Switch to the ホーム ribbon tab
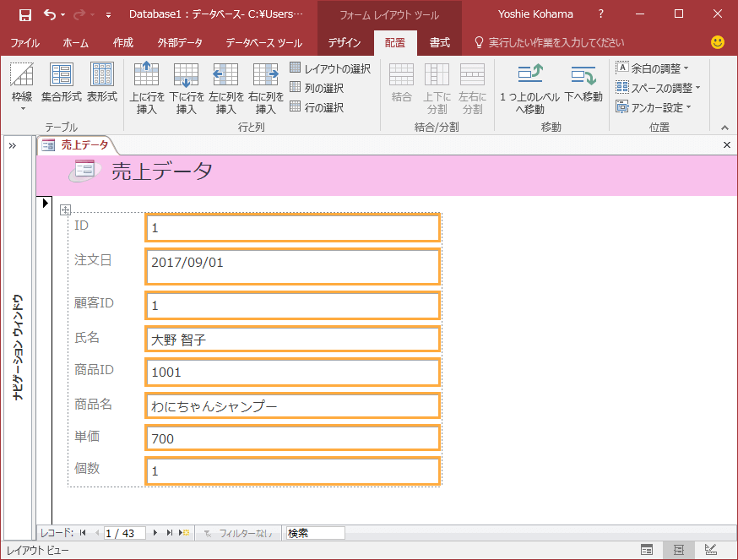This screenshot has width=738, height=560. pos(75,43)
